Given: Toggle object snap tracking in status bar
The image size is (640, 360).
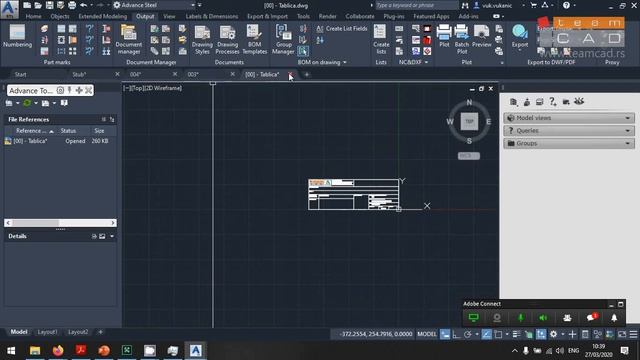Looking at the screenshot, I should click(x=487, y=334).
